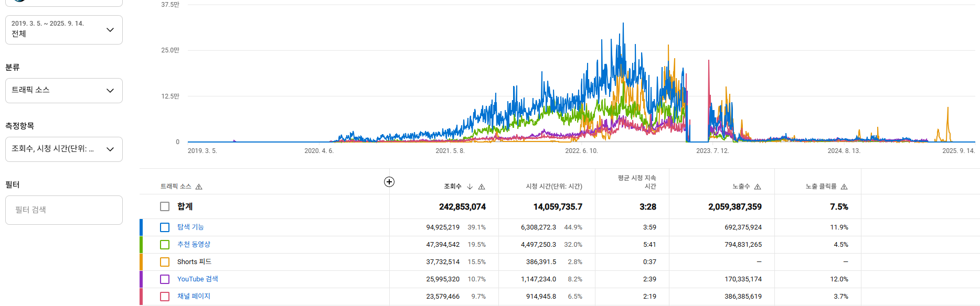Toggle the YouTube 검색 row checkbox
980x306 pixels.
(165, 279)
